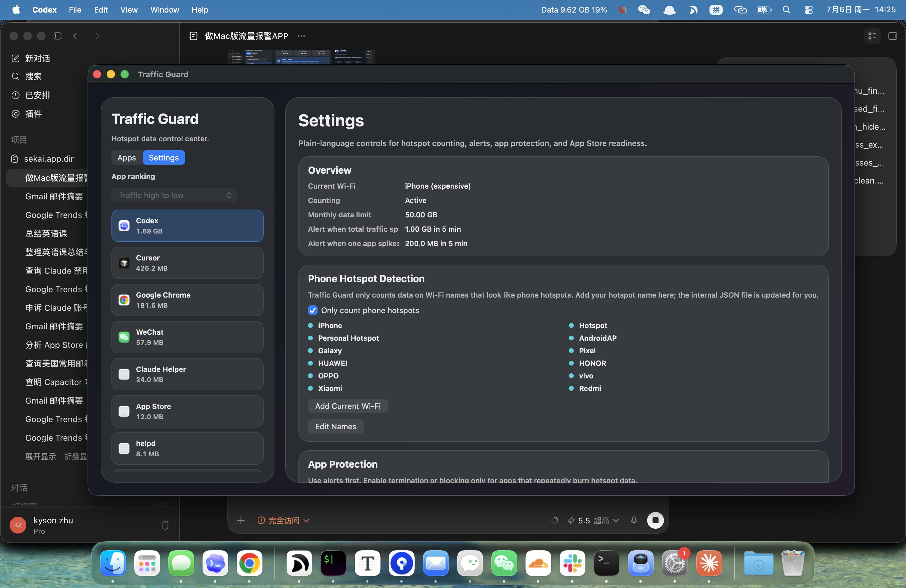The height and width of the screenshot is (588, 906).
Task: Open the Trash in the Dock
Action: [x=792, y=563]
